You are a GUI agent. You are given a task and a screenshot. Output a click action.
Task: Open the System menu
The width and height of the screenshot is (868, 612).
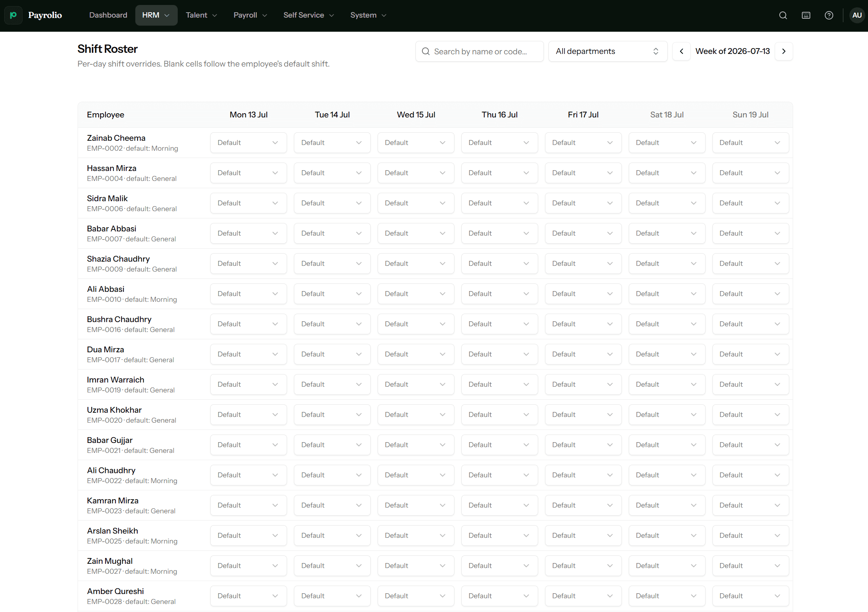pyautogui.click(x=368, y=15)
